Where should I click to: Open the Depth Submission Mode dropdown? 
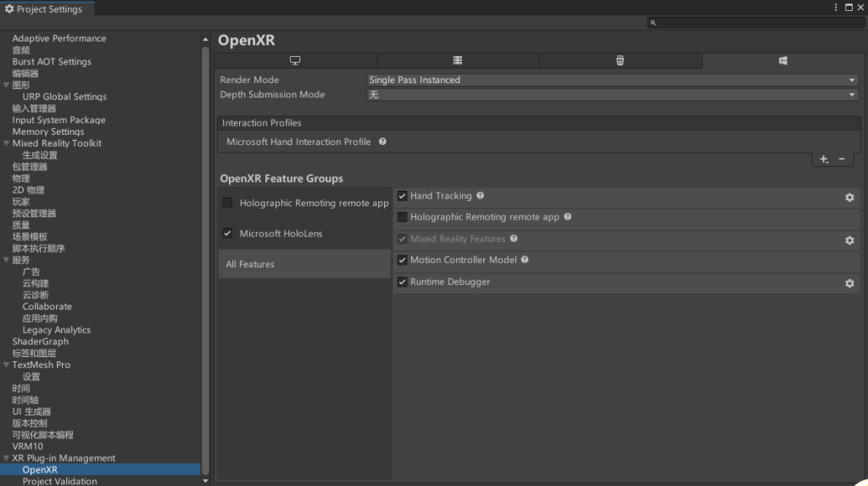click(612, 95)
